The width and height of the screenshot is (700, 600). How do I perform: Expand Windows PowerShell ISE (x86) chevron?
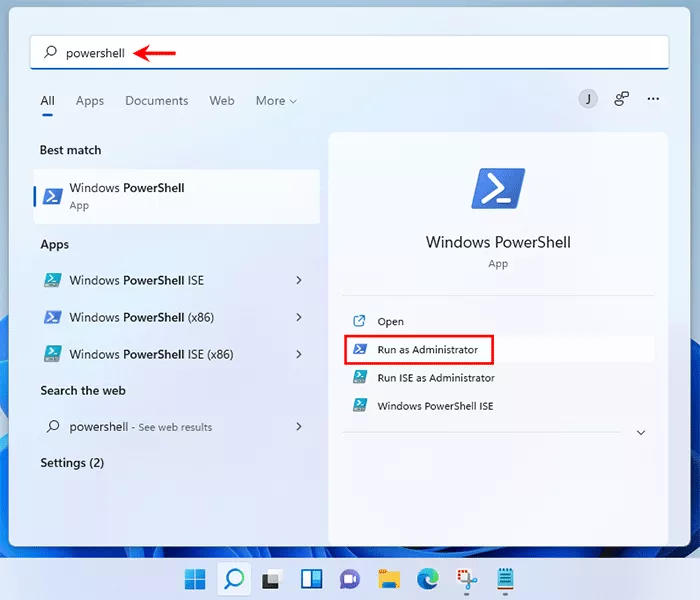(x=299, y=354)
